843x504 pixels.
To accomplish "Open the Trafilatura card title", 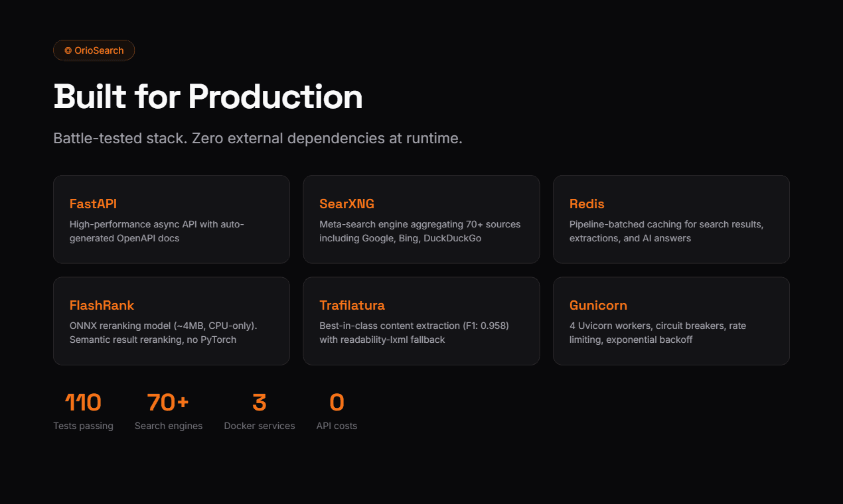I will 352,305.
